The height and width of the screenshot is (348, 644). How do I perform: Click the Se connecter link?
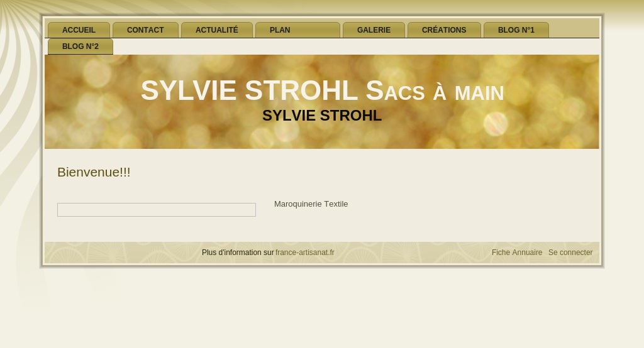[x=570, y=253]
